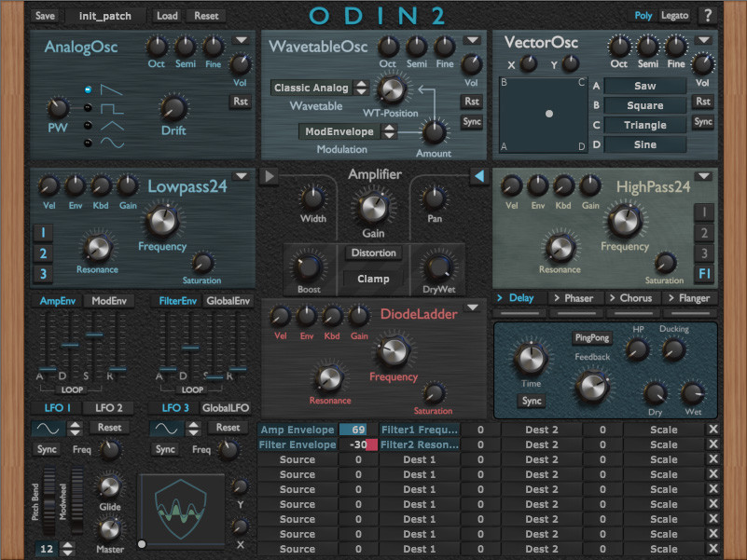Click the Reset button in the top bar

[x=206, y=16]
